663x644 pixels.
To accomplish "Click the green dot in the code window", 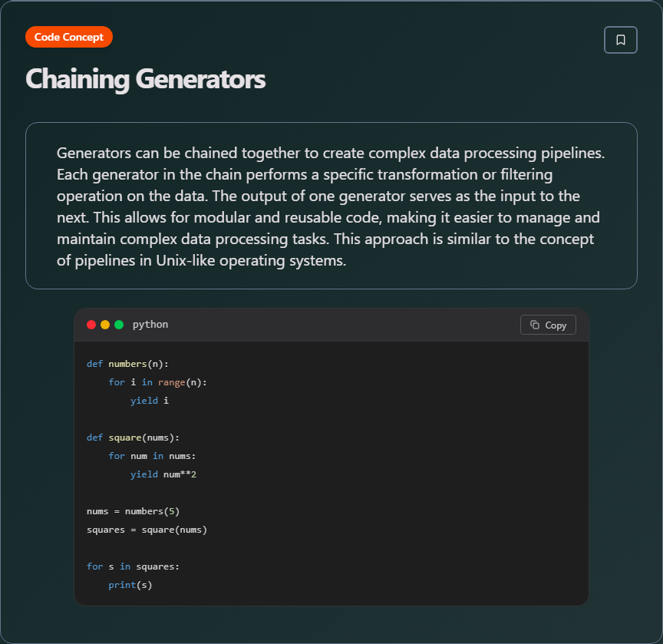I will click(x=119, y=325).
